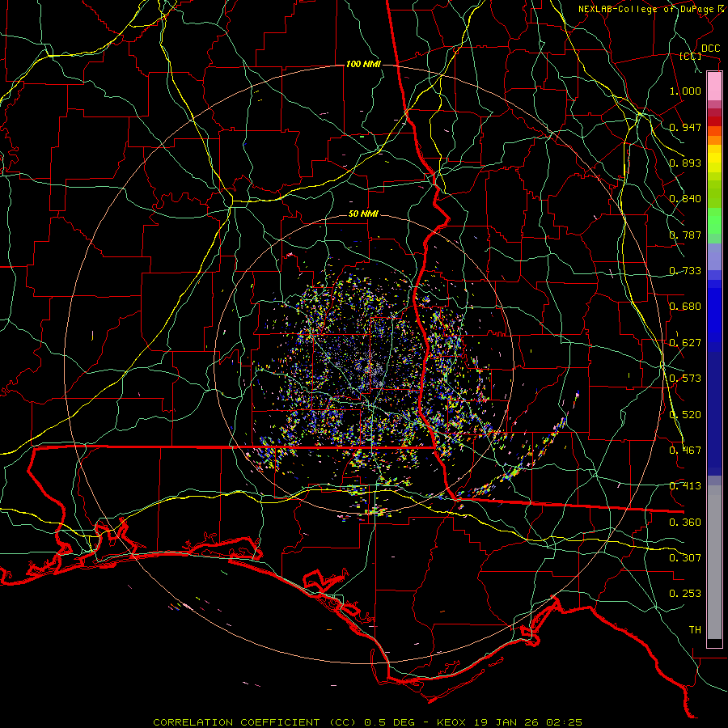Select the 0.680 legend value
Image resolution: width=728 pixels, height=728 pixels.
coord(685,307)
